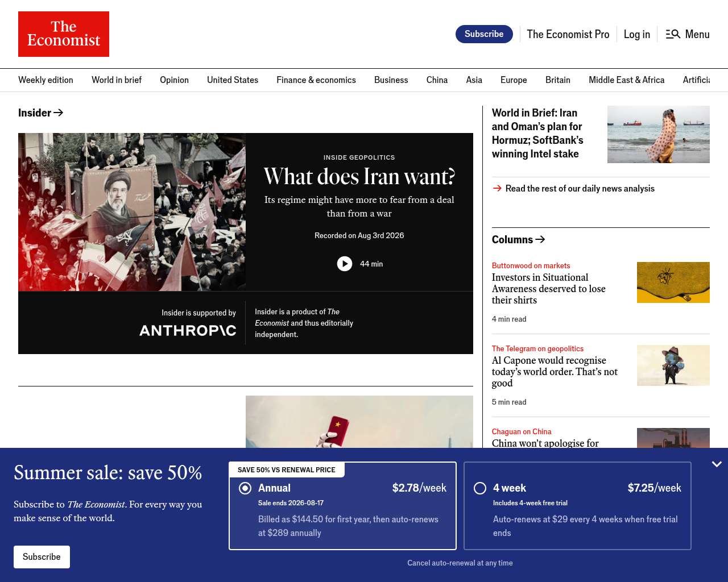Click the '$7.25/week' 4 week price
Viewport: 728px width, 582px height.
point(655,488)
